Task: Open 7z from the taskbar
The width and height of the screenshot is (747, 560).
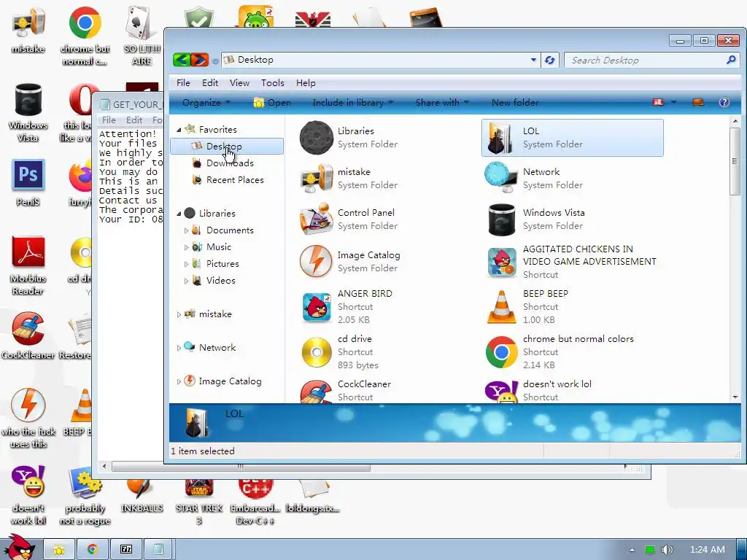Action: 126,549
